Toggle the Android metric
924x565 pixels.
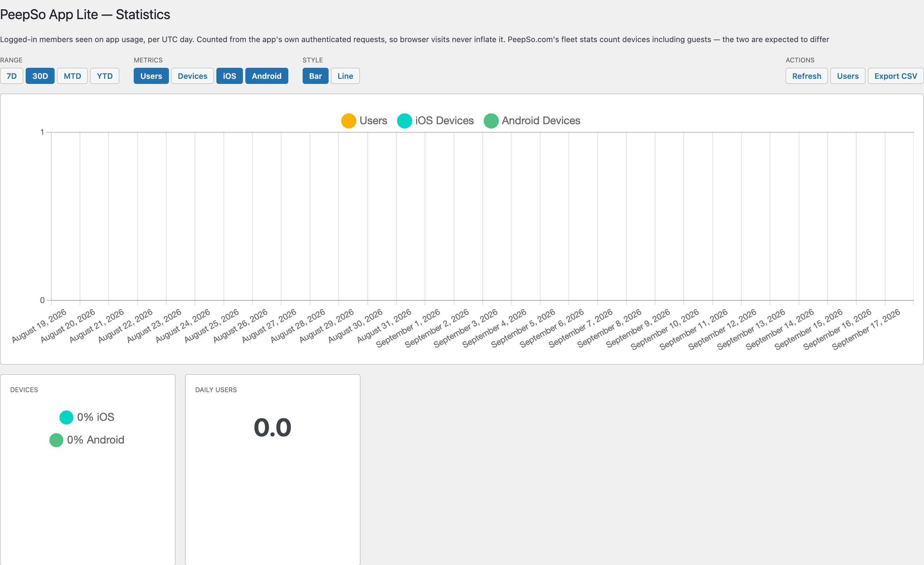[x=267, y=76]
